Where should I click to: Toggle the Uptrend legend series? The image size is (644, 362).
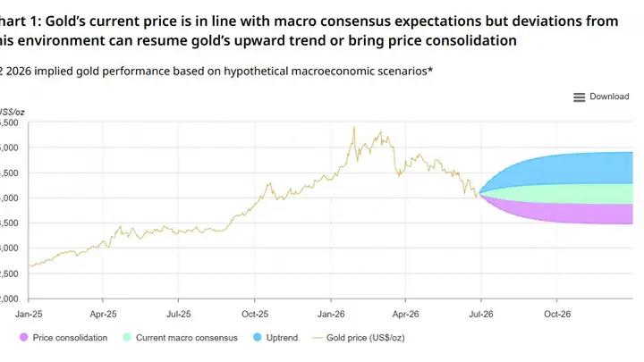click(x=275, y=338)
